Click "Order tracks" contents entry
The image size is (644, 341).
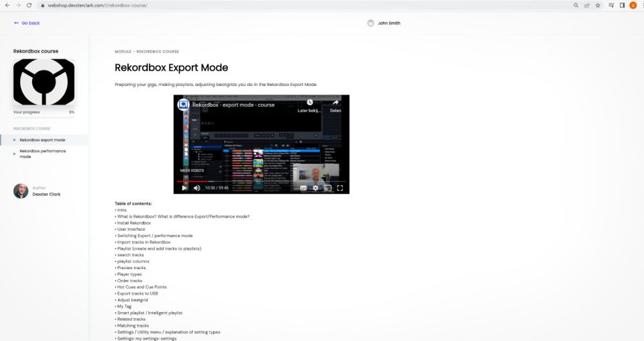coord(129,281)
